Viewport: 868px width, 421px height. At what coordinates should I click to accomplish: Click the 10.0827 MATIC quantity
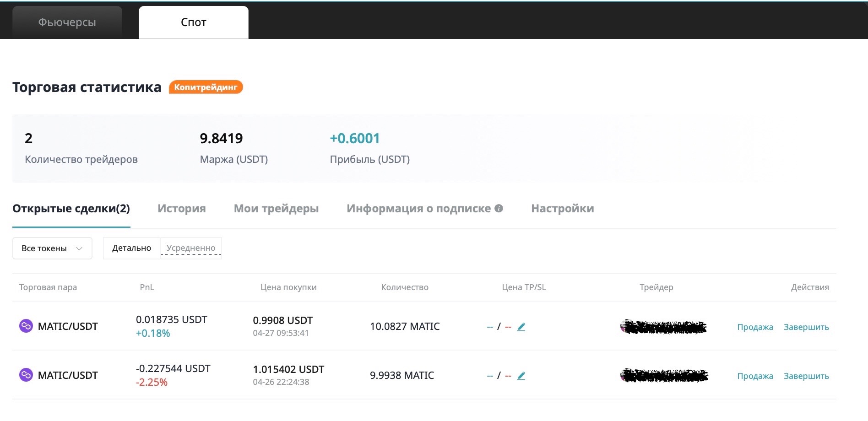(405, 326)
